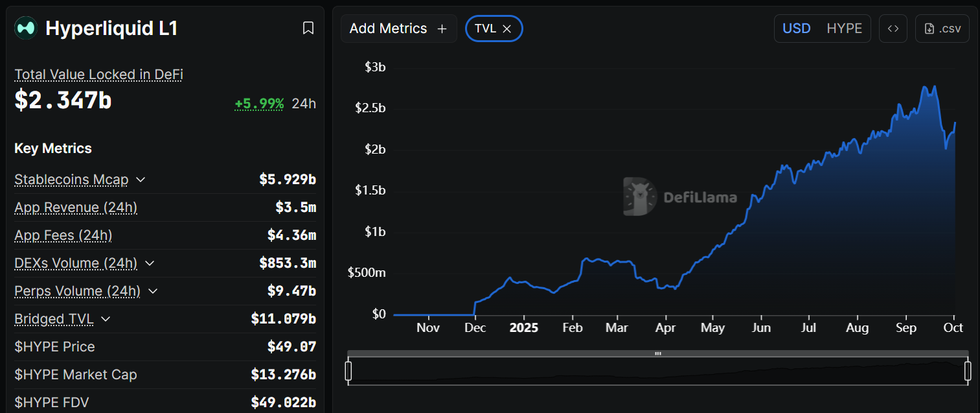The width and height of the screenshot is (980, 413).
Task: Toggle the TVL metric chip
Action: 485,29
